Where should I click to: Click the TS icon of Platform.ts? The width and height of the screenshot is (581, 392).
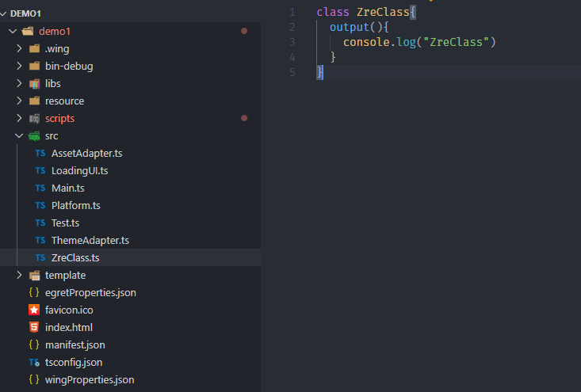pyautogui.click(x=40, y=205)
